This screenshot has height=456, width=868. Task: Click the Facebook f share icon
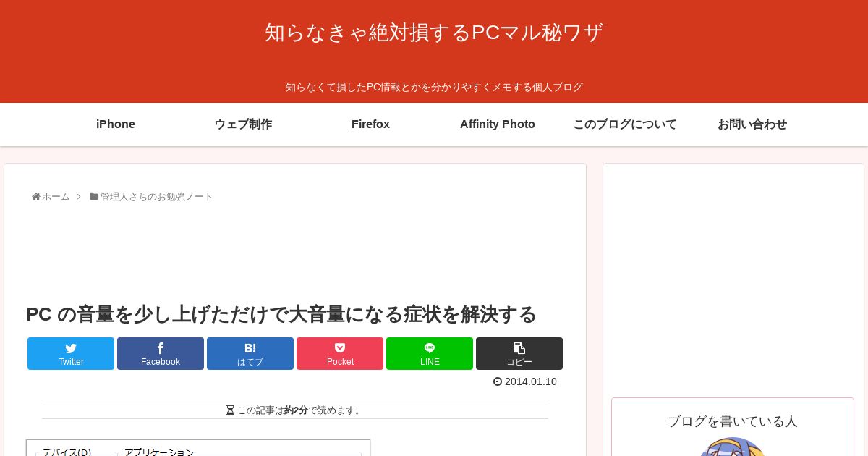(161, 348)
